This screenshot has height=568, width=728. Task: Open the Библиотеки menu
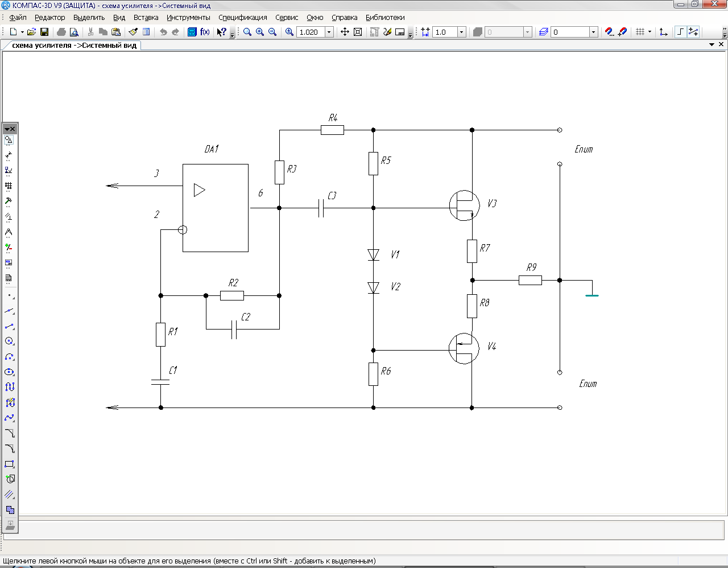tap(385, 18)
